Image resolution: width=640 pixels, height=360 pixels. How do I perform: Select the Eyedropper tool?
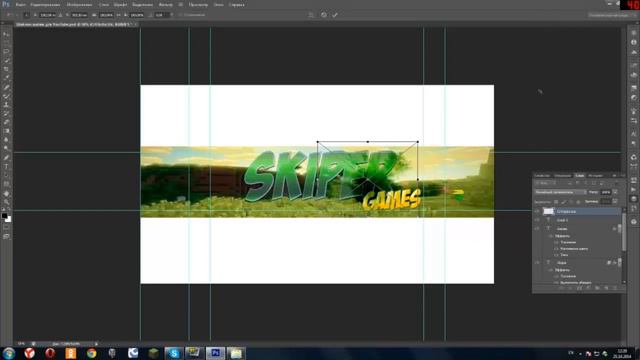[x=6, y=78]
